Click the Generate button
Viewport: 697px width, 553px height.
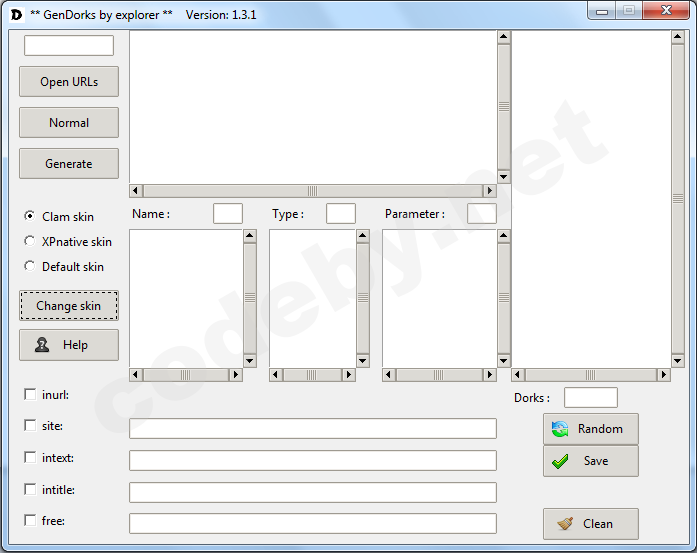point(69,164)
